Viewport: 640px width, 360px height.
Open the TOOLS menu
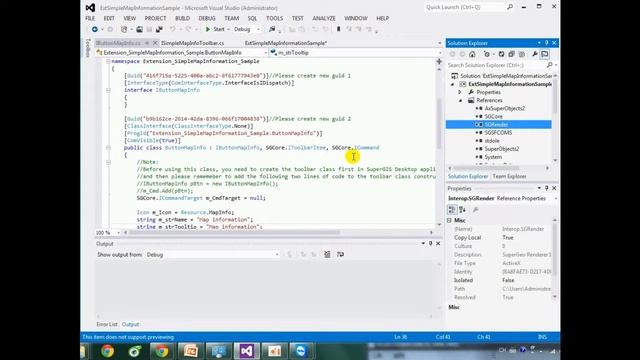point(274,18)
